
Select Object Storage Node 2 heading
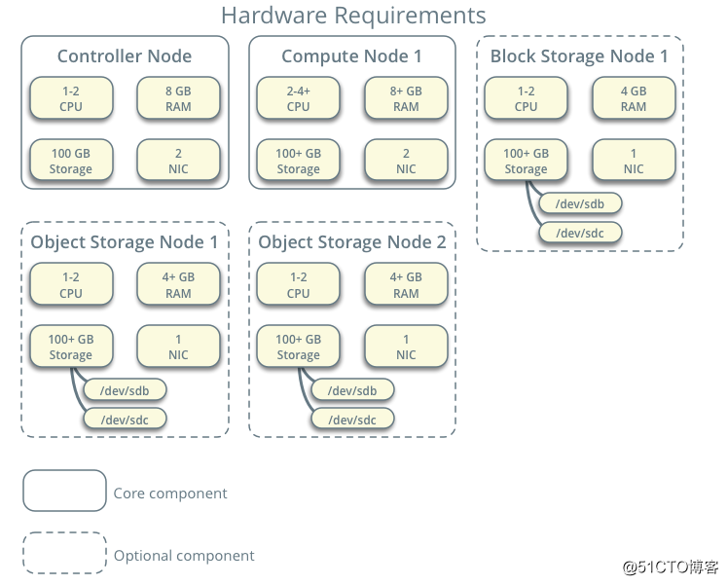pos(352,242)
